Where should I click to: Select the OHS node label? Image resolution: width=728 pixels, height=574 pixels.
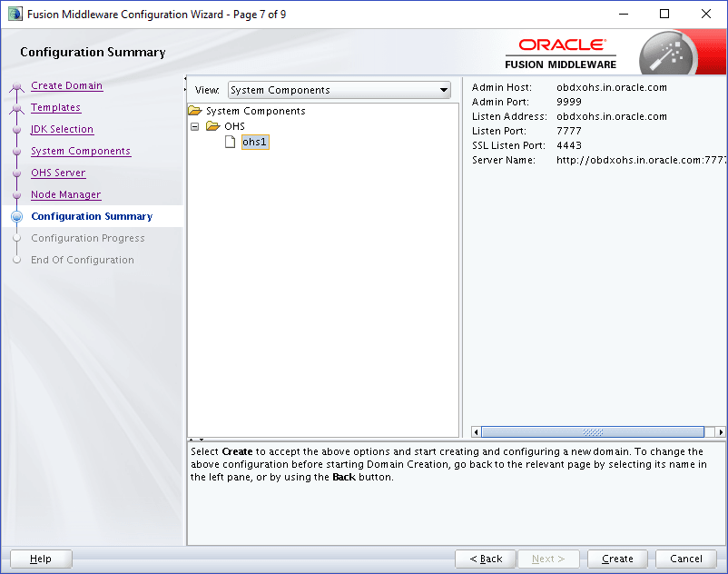pyautogui.click(x=234, y=126)
